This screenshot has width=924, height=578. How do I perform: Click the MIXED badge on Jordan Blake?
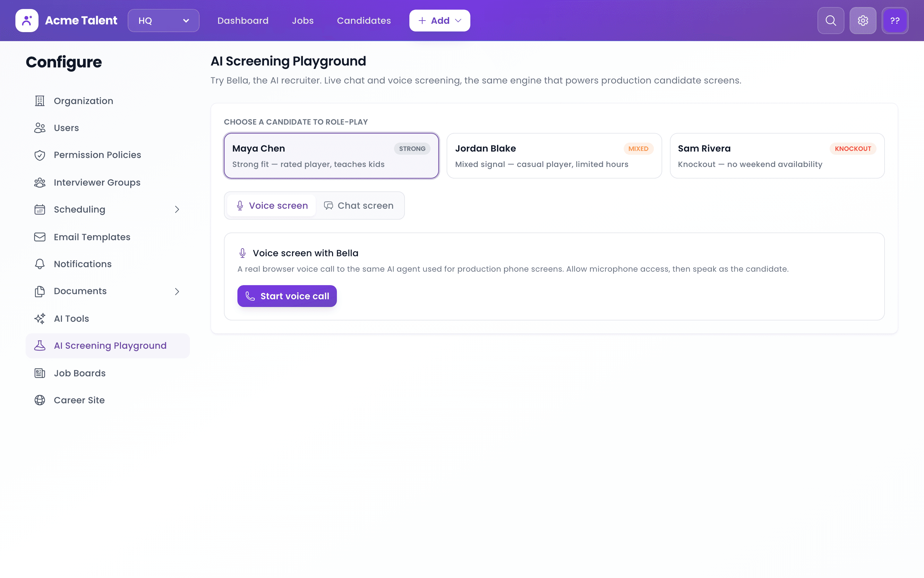point(638,149)
